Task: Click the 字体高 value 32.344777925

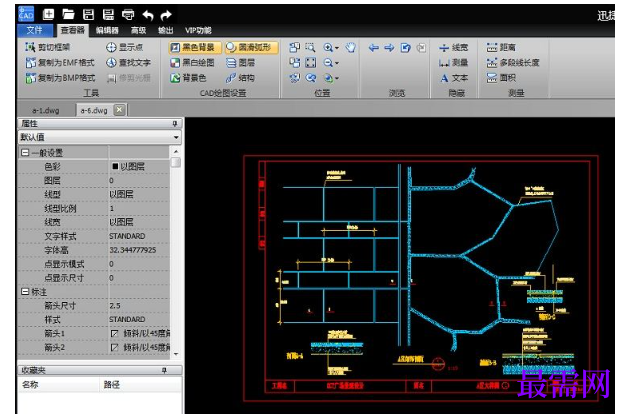Action: 133,250
